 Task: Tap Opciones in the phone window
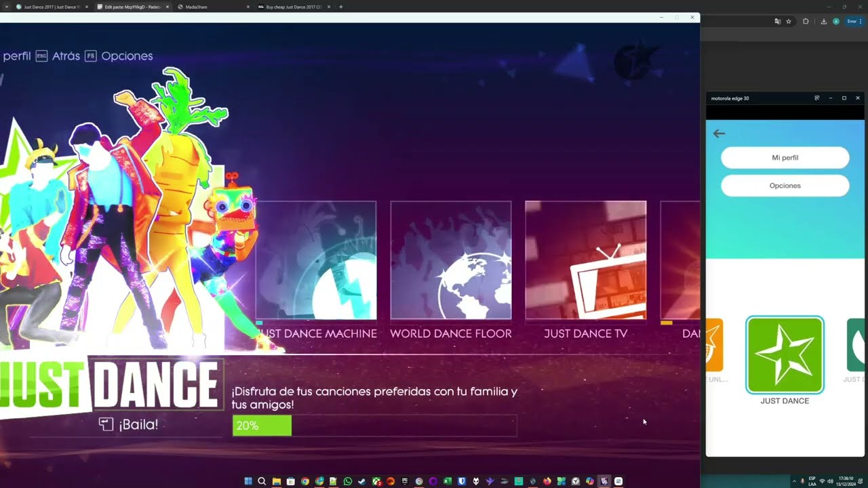point(785,186)
